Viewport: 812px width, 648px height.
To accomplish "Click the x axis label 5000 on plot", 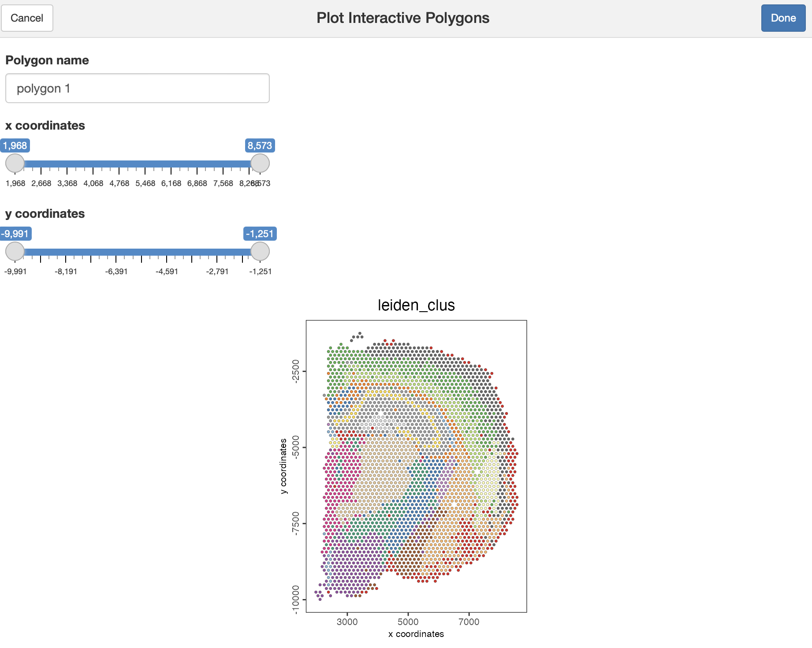I will (408, 622).
